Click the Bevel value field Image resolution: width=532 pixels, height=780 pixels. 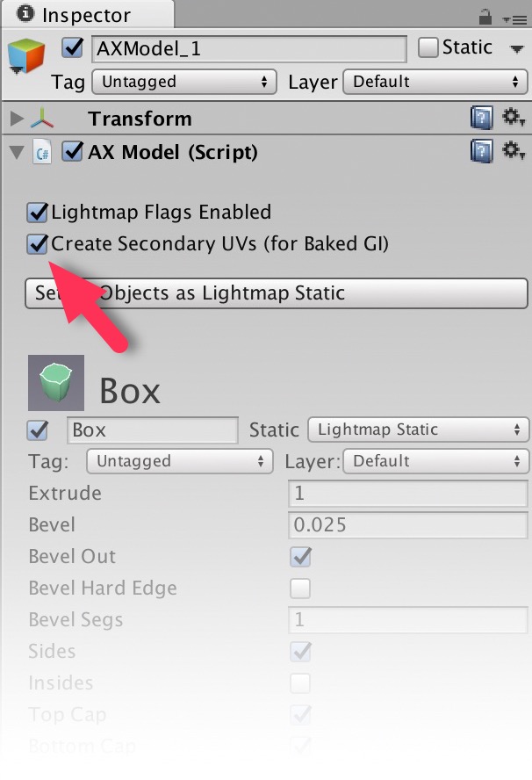[x=407, y=524]
